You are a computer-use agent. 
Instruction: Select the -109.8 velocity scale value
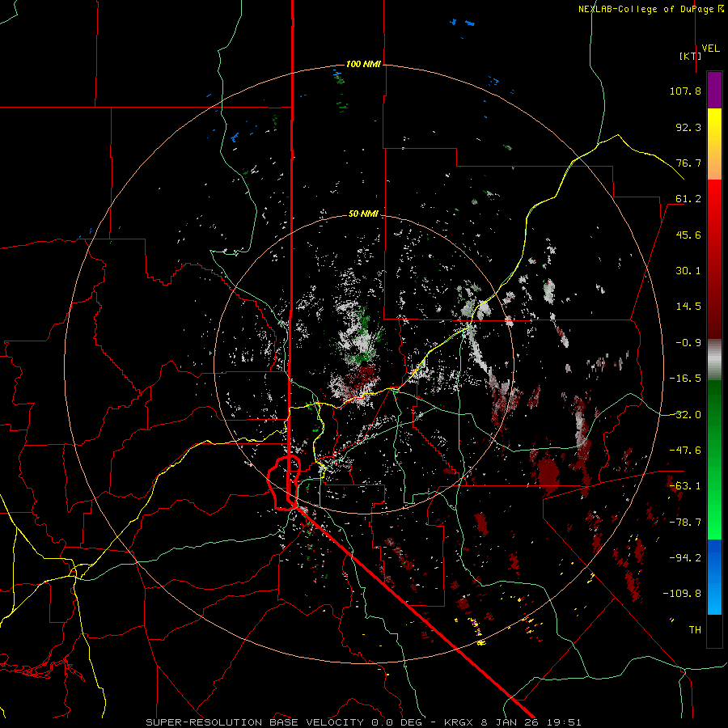682,594
